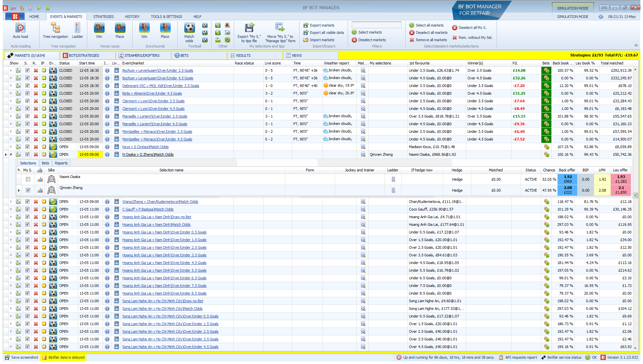Click Deselect all My S. icon
Screen dimensions: 643x364
454,28
